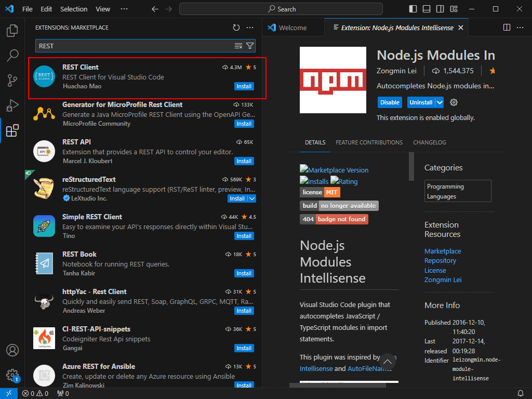The image size is (532, 399).
Task: Click the readme horizontal scrollbar
Action: 338,385
